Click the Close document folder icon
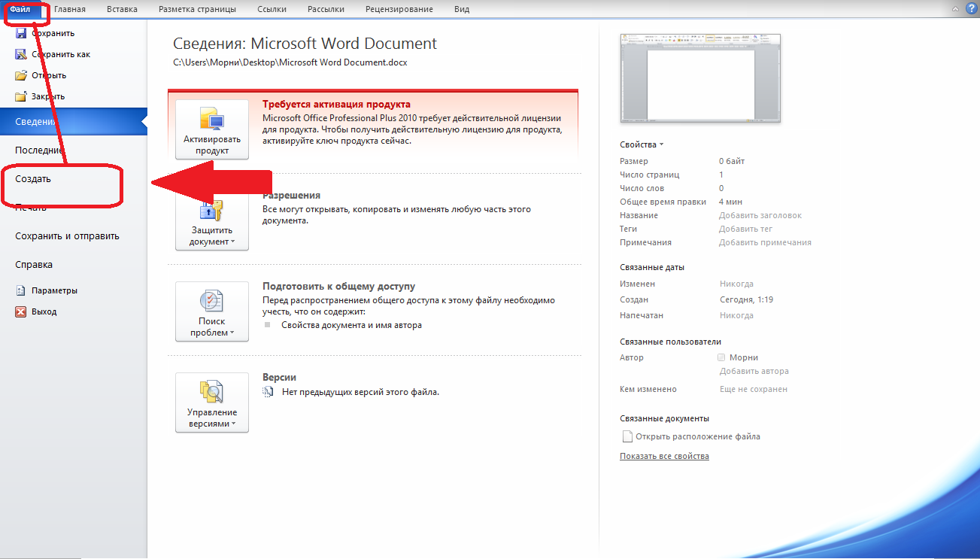980x559 pixels. (21, 96)
